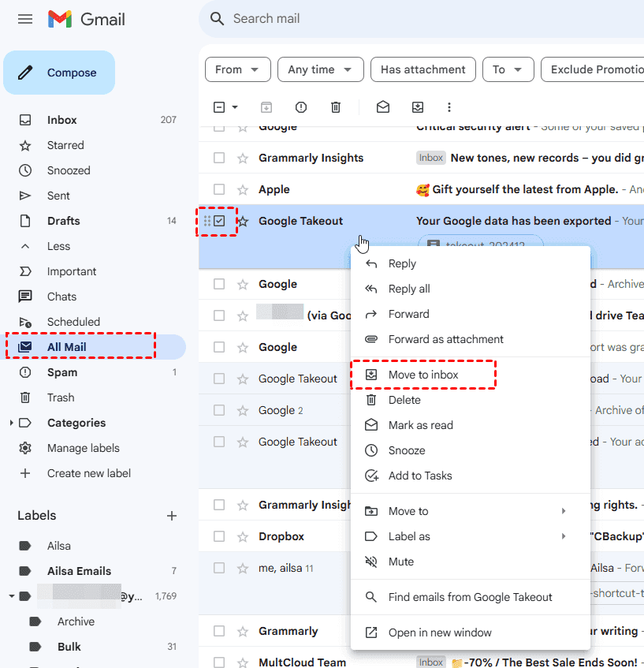Star the Dropbox email

242,536
